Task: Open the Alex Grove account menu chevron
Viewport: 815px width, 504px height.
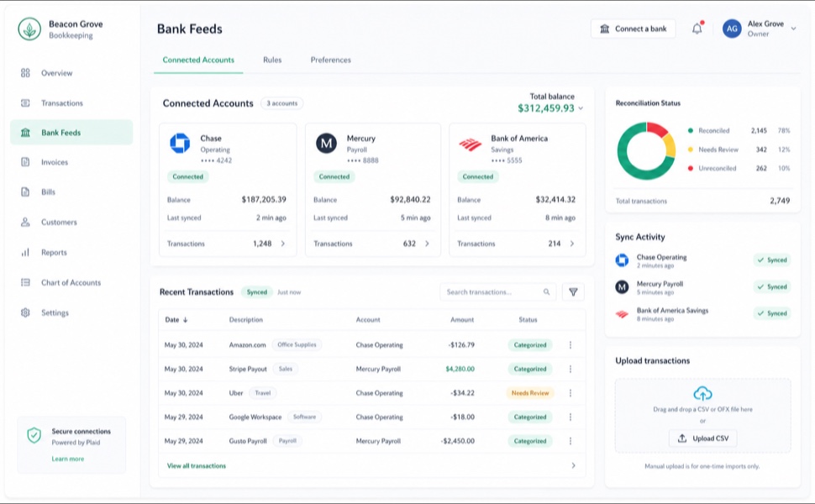Action: click(x=793, y=29)
